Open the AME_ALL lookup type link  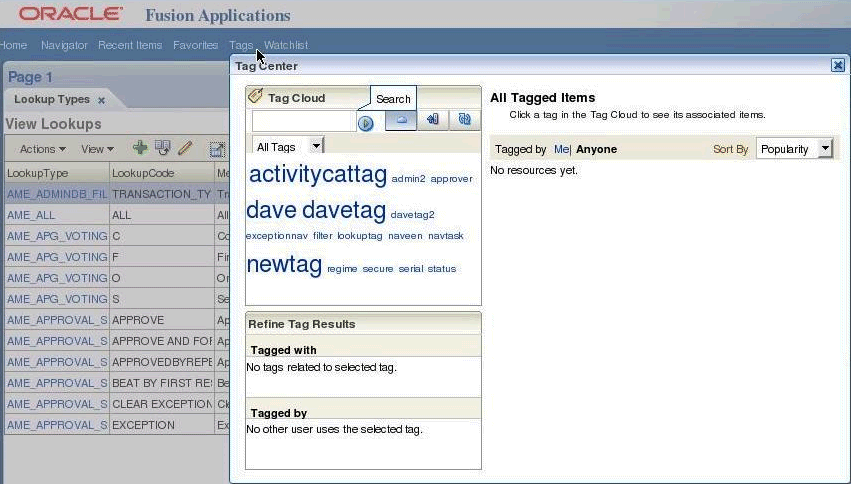(30, 215)
